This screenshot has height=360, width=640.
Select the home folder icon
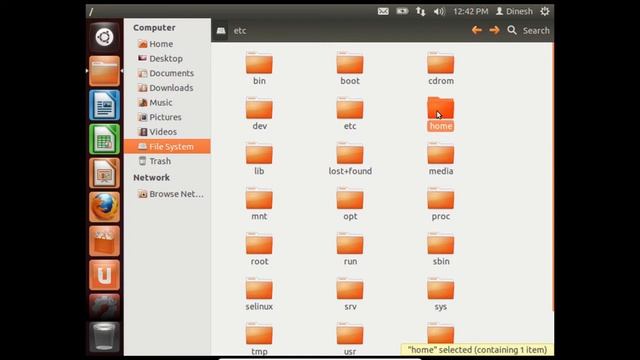(441, 109)
